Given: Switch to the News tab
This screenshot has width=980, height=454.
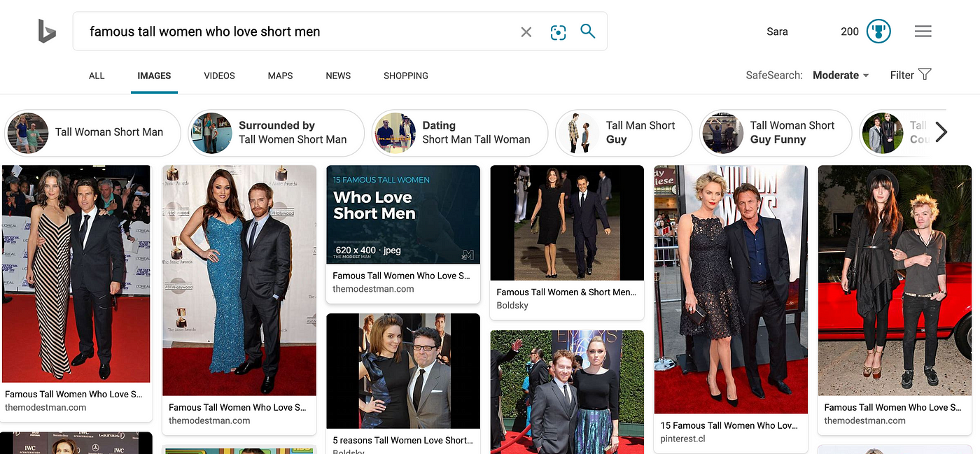Looking at the screenshot, I should click(x=338, y=76).
